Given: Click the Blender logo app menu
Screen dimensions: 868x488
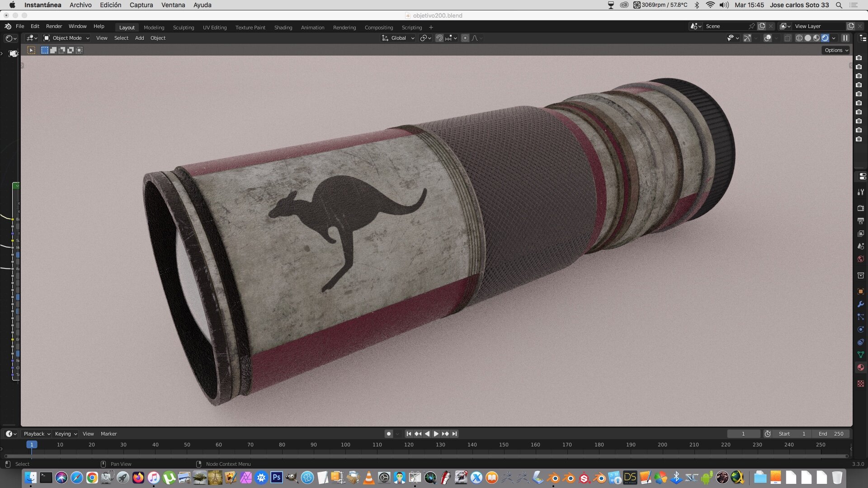Looking at the screenshot, I should coord(8,26).
